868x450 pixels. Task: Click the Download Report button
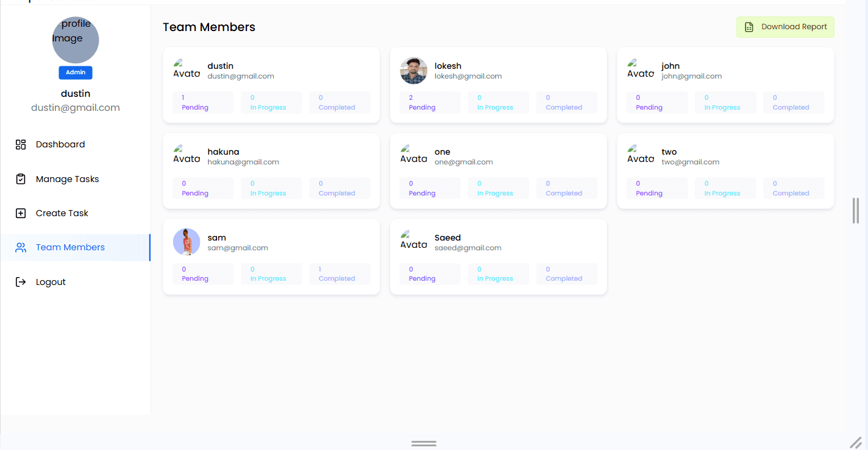point(785,27)
